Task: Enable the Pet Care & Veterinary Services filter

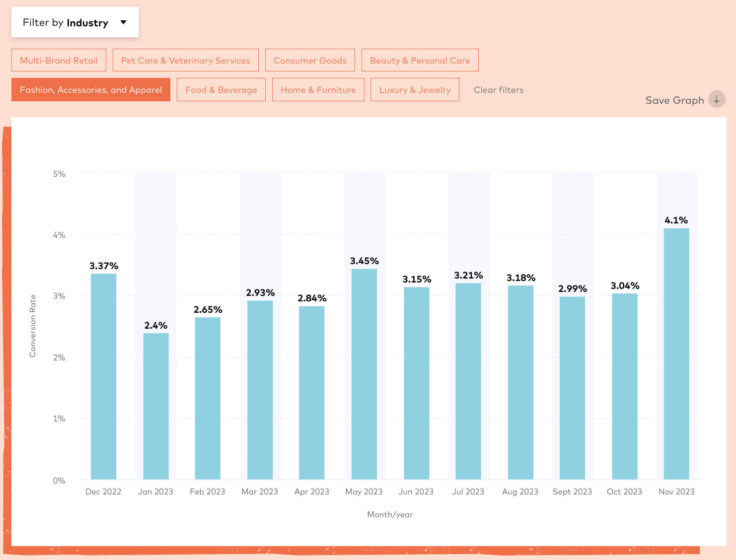Action: coord(185,61)
